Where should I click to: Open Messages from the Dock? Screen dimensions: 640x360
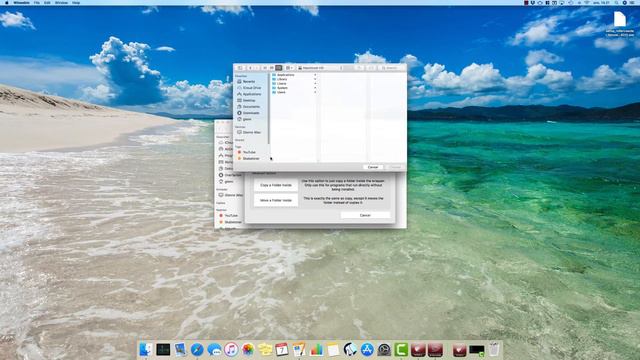tap(214, 349)
